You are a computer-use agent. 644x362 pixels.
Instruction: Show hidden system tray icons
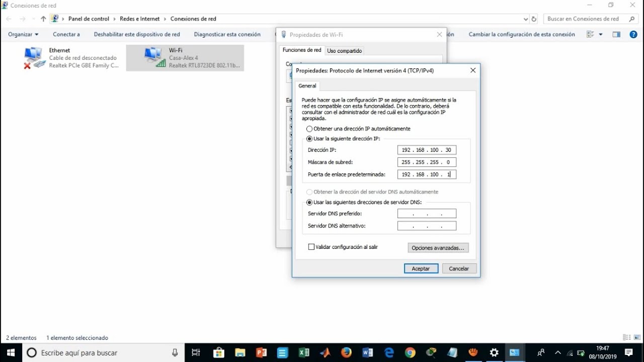pyautogui.click(x=557, y=352)
